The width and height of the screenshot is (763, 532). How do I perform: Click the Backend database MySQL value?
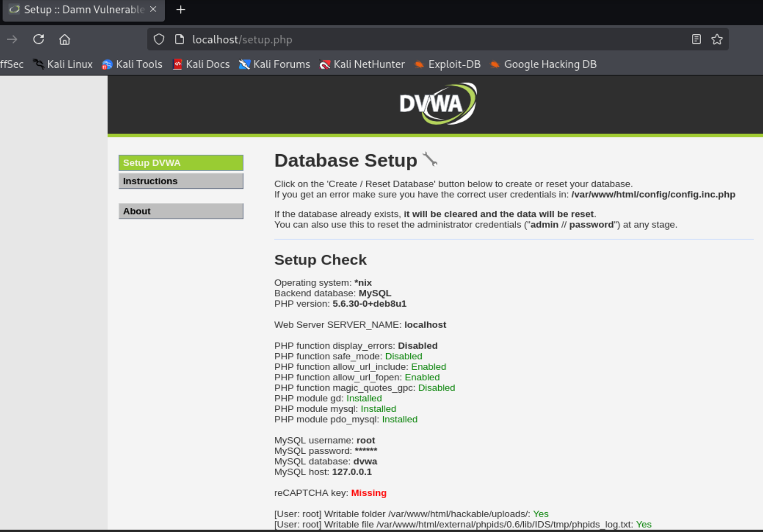[375, 293]
